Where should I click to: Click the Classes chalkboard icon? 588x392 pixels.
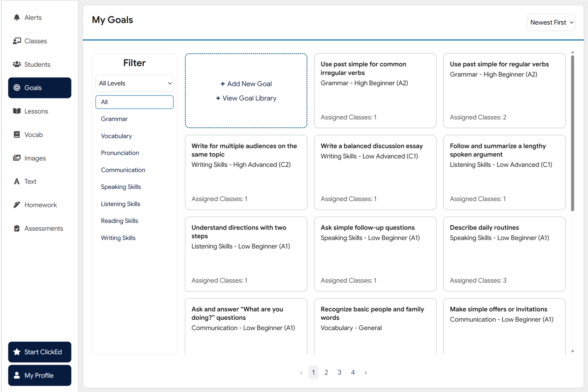coord(17,41)
